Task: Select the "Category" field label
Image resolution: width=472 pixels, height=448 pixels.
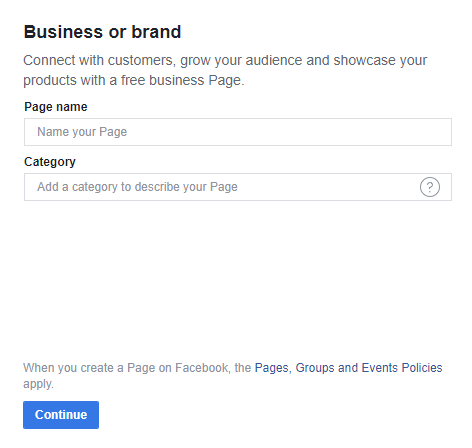Action: point(50,162)
